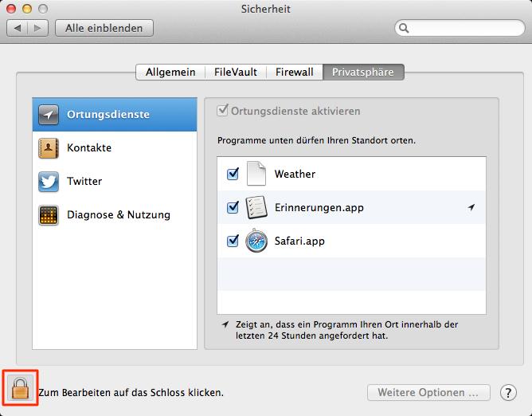Click the Safari compass icon
The height and width of the screenshot is (416, 532).
256,241
